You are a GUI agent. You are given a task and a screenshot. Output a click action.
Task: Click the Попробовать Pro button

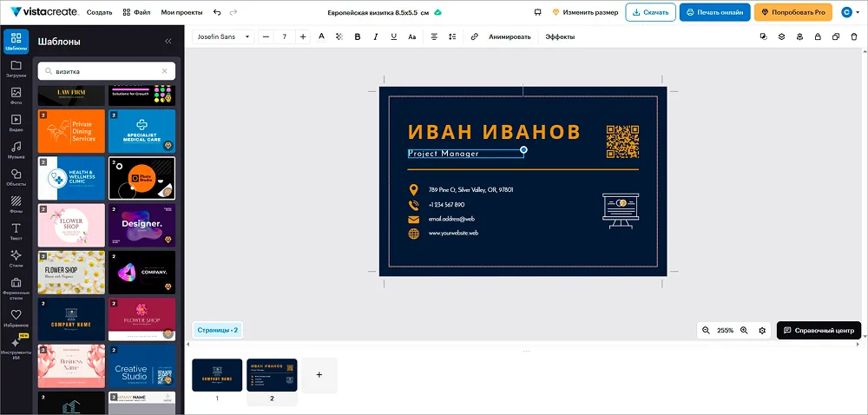(x=792, y=12)
